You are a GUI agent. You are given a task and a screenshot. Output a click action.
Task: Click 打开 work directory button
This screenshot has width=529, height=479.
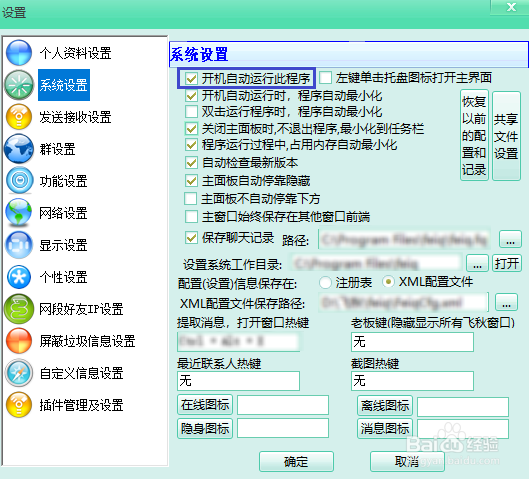pyautogui.click(x=506, y=263)
